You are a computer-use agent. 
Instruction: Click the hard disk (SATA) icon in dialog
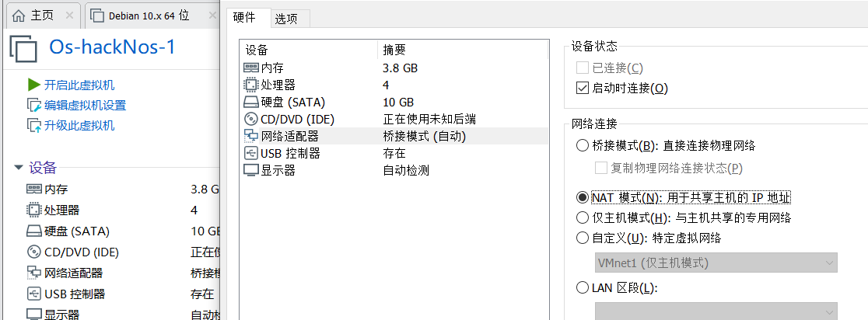[251, 103]
